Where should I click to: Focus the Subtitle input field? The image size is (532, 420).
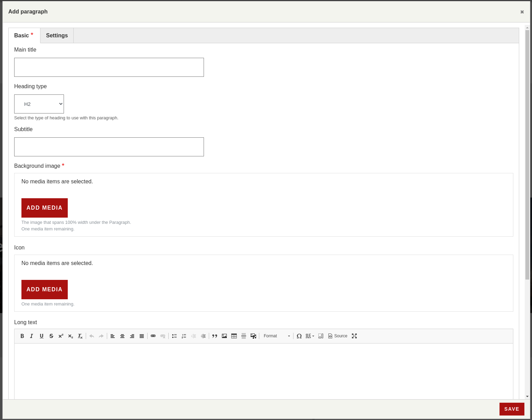(109, 147)
